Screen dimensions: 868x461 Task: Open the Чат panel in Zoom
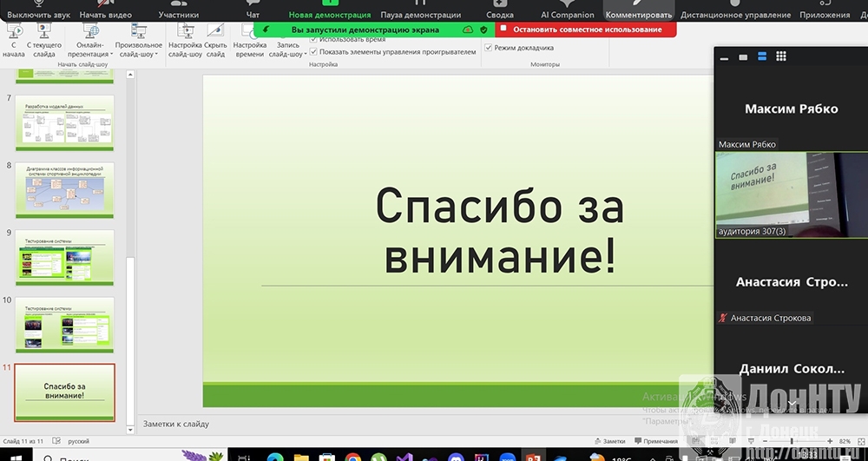pos(253,10)
